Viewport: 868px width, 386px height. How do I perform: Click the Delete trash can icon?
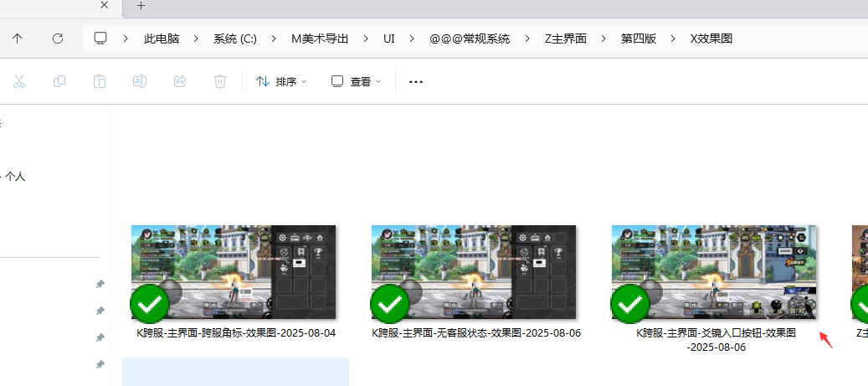(220, 81)
